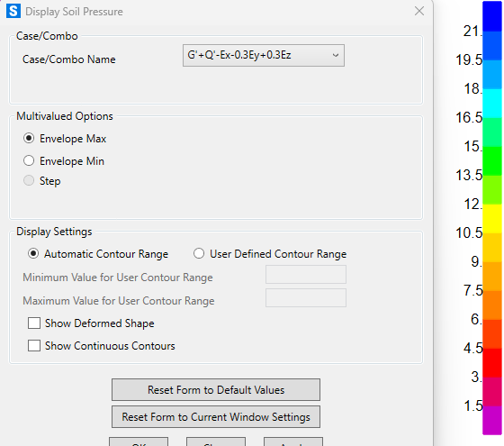This screenshot has height=446, width=504.
Task: Enable Show Deformed Shape checkbox
Action: point(34,323)
